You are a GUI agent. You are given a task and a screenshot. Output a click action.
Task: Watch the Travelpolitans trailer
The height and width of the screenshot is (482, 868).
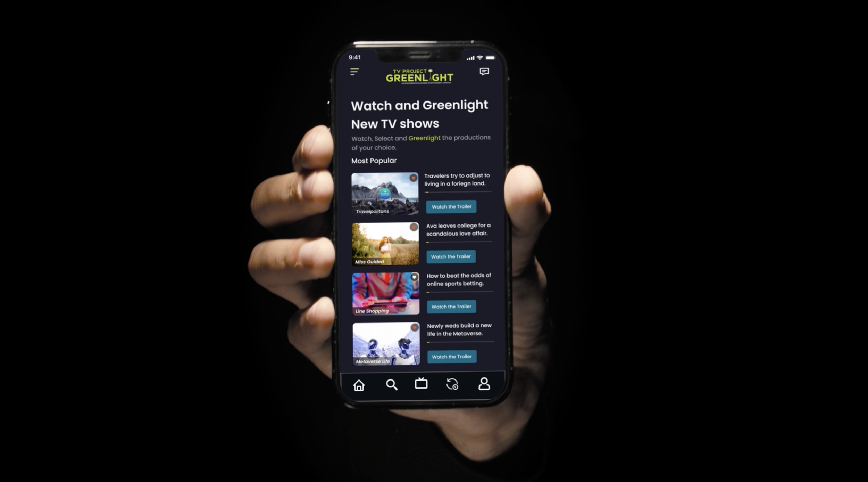click(x=451, y=206)
